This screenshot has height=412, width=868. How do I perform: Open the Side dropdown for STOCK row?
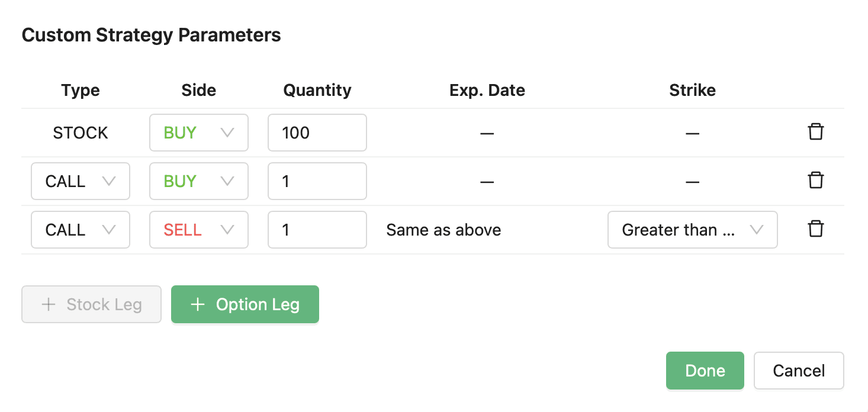click(x=198, y=133)
